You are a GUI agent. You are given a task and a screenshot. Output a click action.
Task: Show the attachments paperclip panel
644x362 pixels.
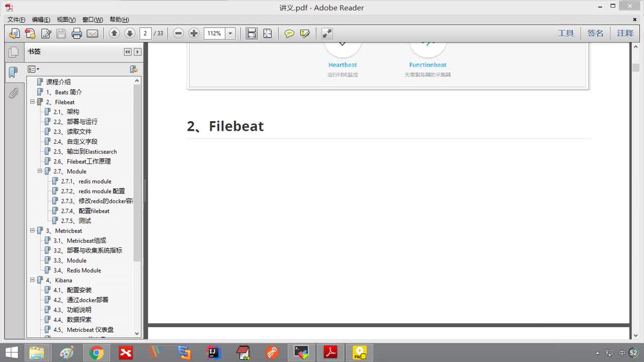click(14, 93)
